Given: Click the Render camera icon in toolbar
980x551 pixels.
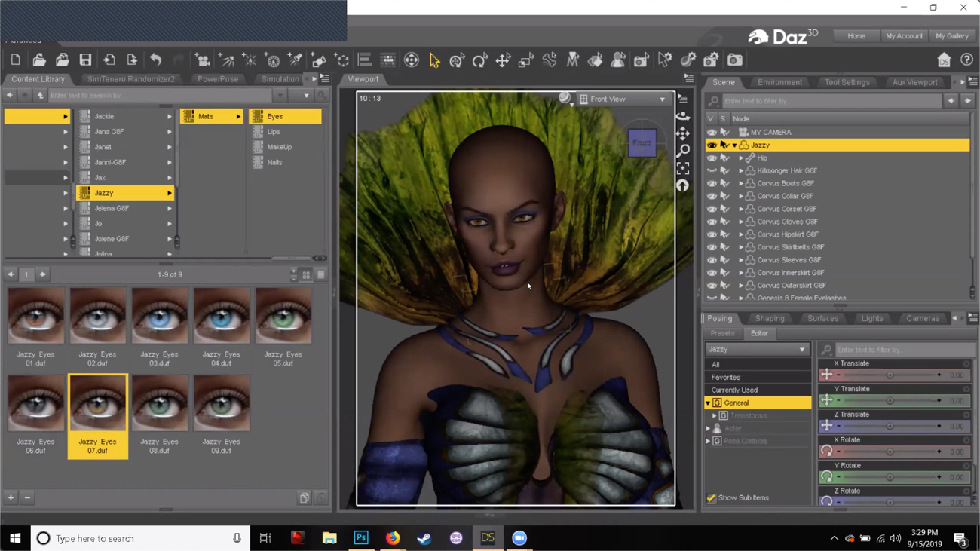Looking at the screenshot, I should (x=735, y=60).
